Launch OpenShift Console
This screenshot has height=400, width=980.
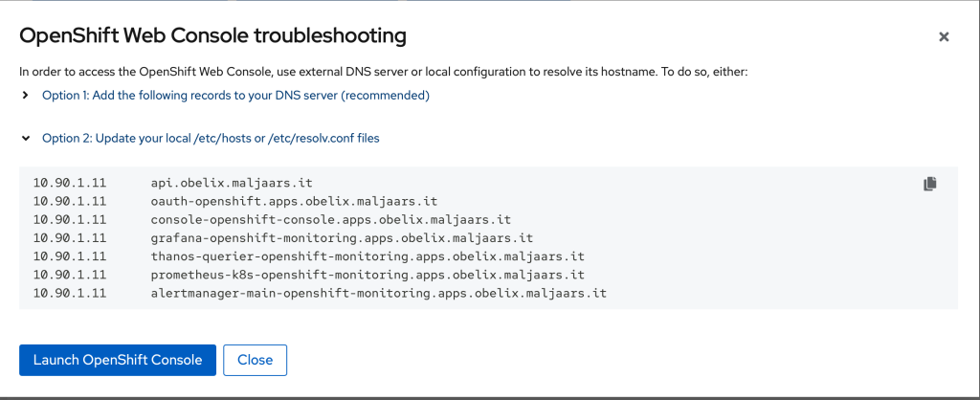point(118,360)
